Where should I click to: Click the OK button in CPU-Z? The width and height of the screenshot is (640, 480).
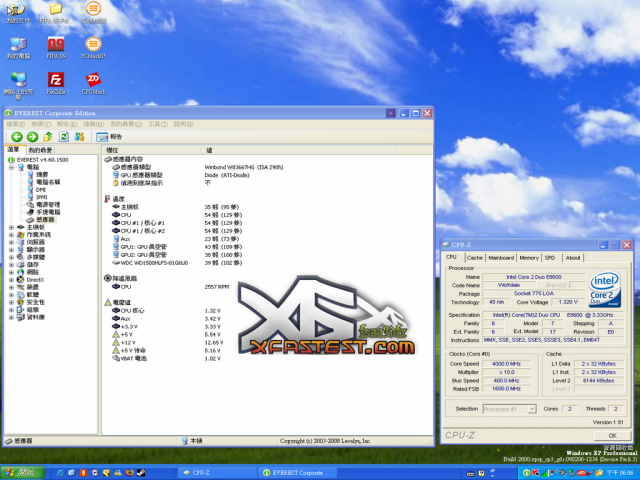point(612,436)
